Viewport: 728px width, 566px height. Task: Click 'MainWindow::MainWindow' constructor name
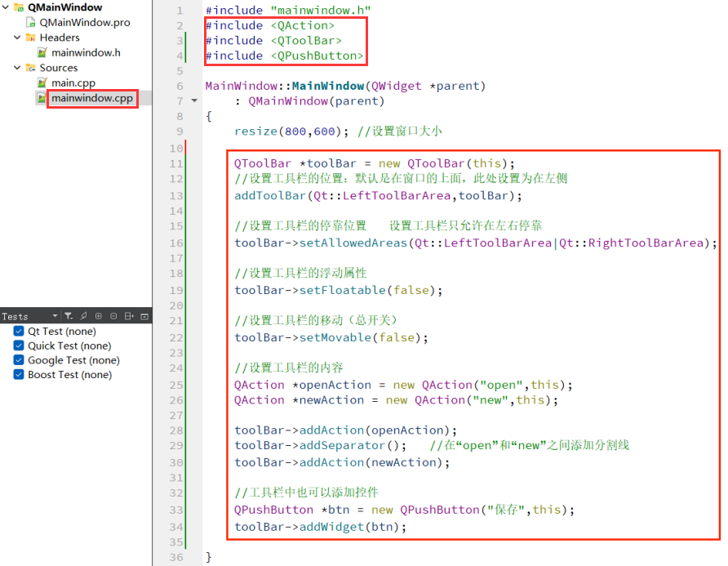pyautogui.click(x=285, y=86)
